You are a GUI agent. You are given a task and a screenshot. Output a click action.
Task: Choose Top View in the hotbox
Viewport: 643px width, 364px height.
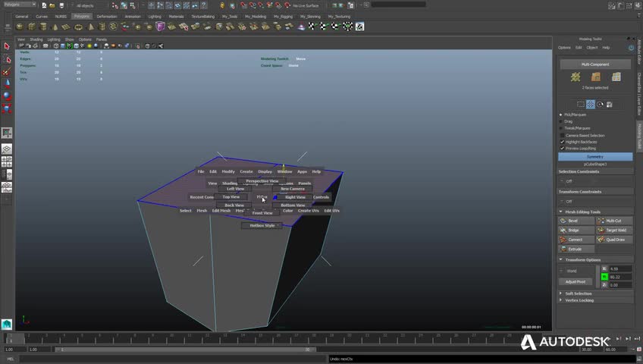point(231,197)
